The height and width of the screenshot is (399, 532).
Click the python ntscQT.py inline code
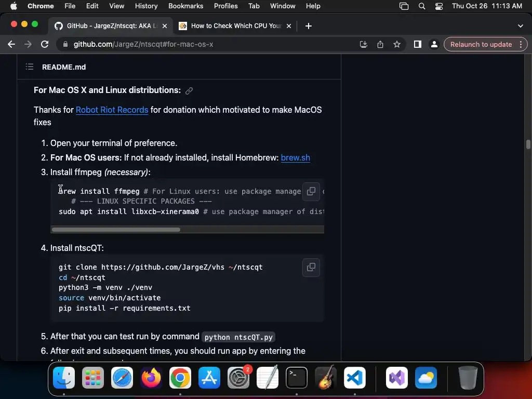click(x=238, y=337)
